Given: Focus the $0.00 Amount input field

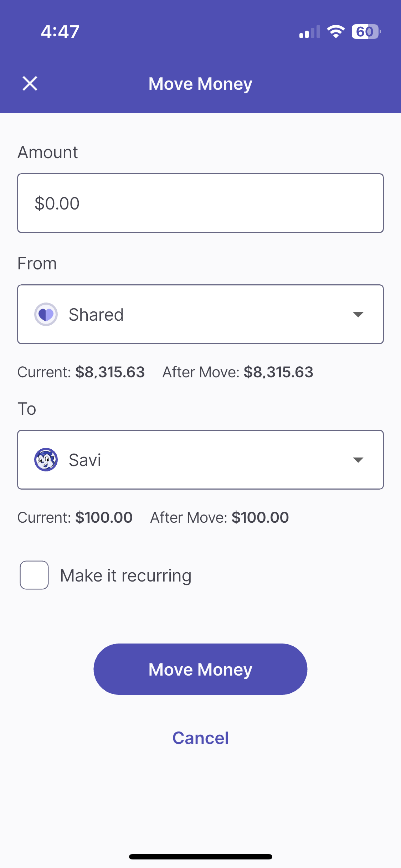Looking at the screenshot, I should pos(200,203).
